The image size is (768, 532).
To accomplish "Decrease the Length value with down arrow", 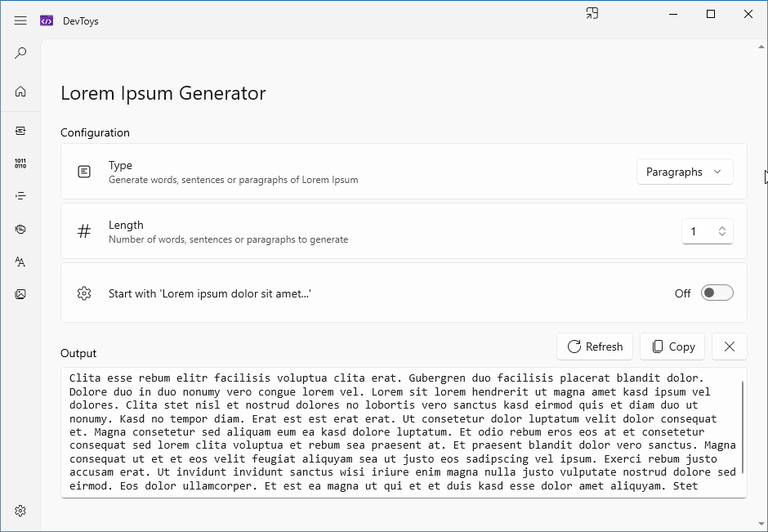I will point(722,235).
